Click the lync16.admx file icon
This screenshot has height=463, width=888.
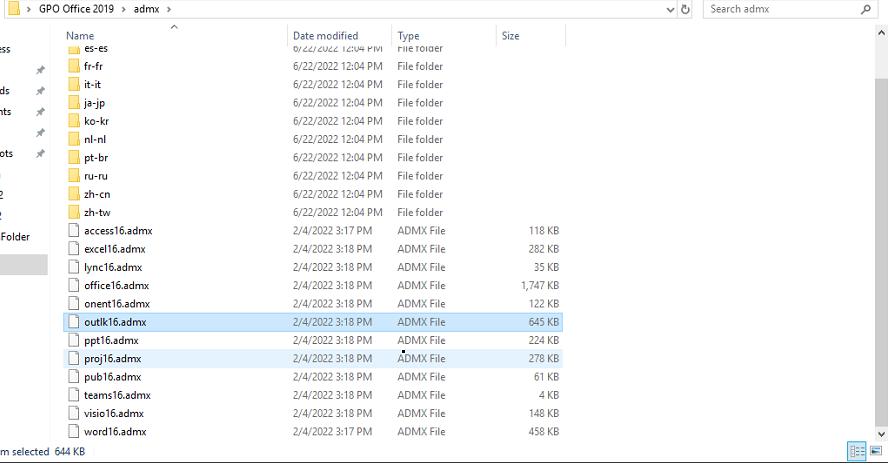(74, 267)
